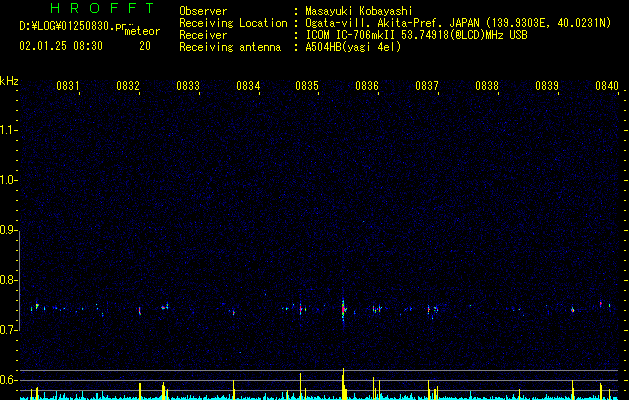
Task: Click the 0837 time axis label
Action: (x=427, y=86)
